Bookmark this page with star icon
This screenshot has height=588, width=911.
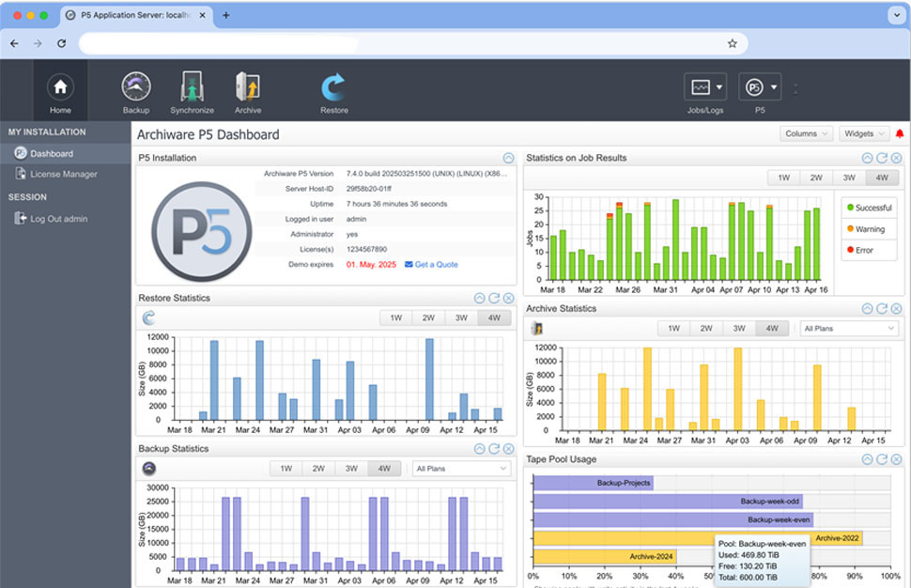[732, 43]
